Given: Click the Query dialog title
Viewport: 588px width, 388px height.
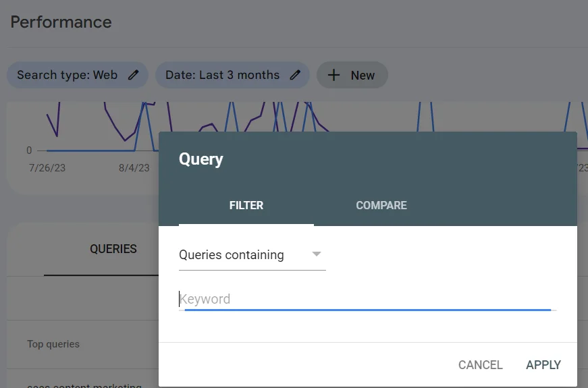Looking at the screenshot, I should [201, 159].
